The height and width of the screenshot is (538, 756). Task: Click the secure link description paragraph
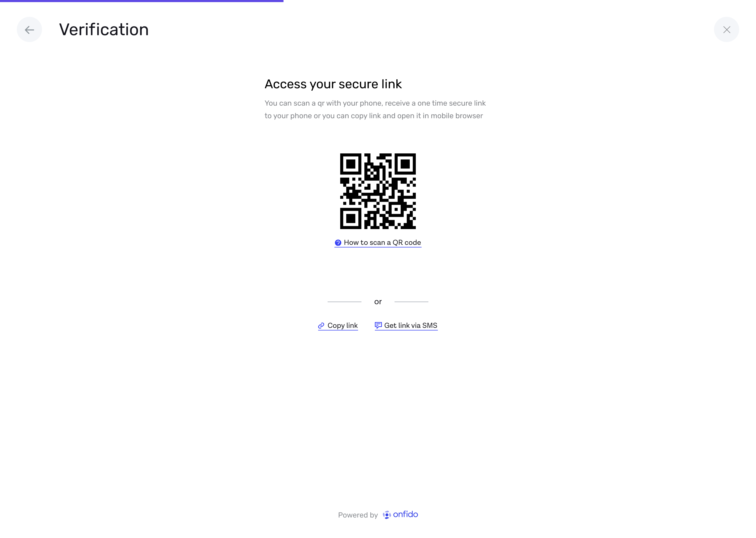[375, 110]
